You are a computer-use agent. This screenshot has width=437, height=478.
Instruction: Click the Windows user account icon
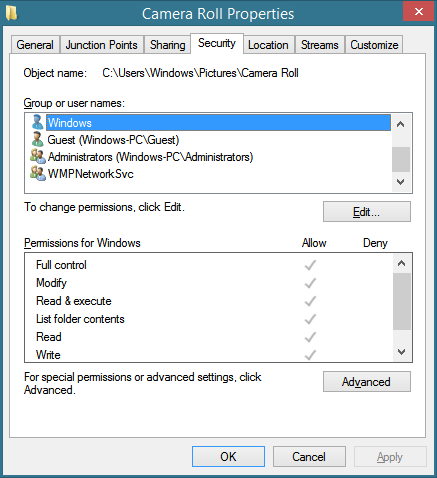click(x=37, y=122)
